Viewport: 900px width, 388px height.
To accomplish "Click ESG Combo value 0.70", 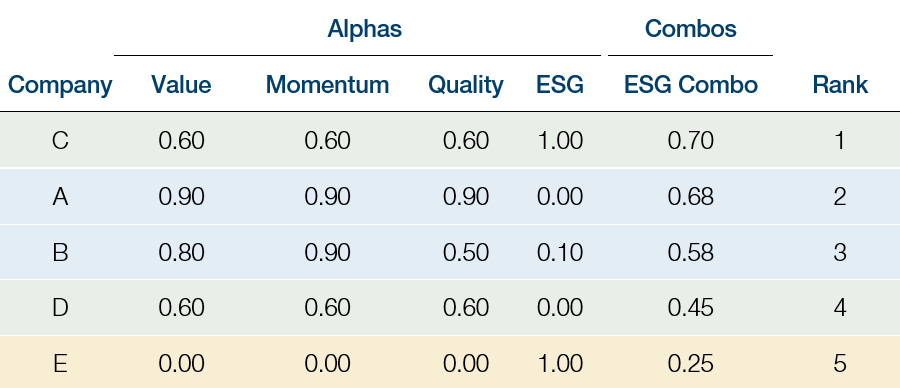I will pos(690,141).
